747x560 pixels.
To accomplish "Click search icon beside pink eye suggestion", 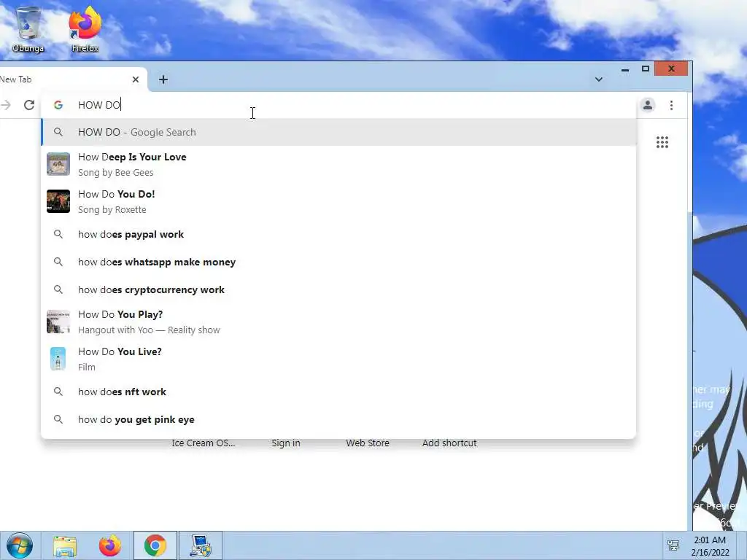I will pos(58,419).
